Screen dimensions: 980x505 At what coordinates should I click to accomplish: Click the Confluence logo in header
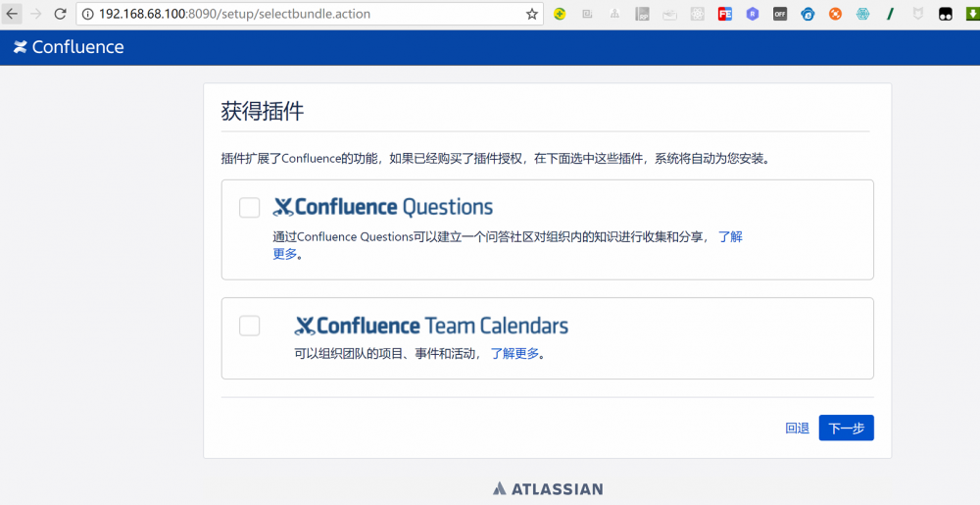69,47
